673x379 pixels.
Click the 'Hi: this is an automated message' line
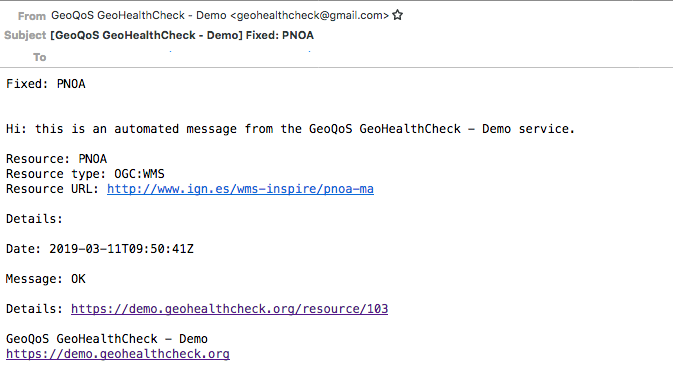(x=290, y=129)
